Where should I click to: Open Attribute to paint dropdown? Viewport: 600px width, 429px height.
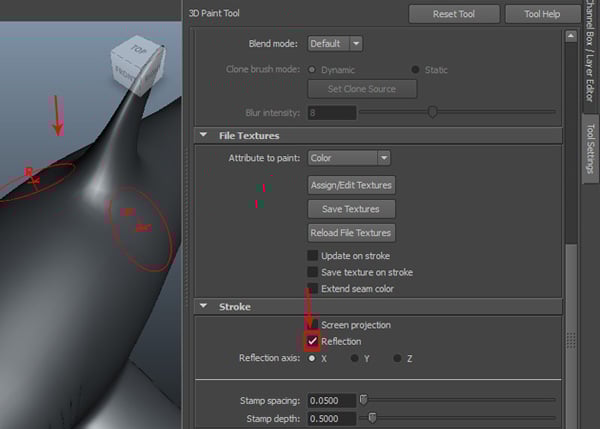(x=348, y=158)
